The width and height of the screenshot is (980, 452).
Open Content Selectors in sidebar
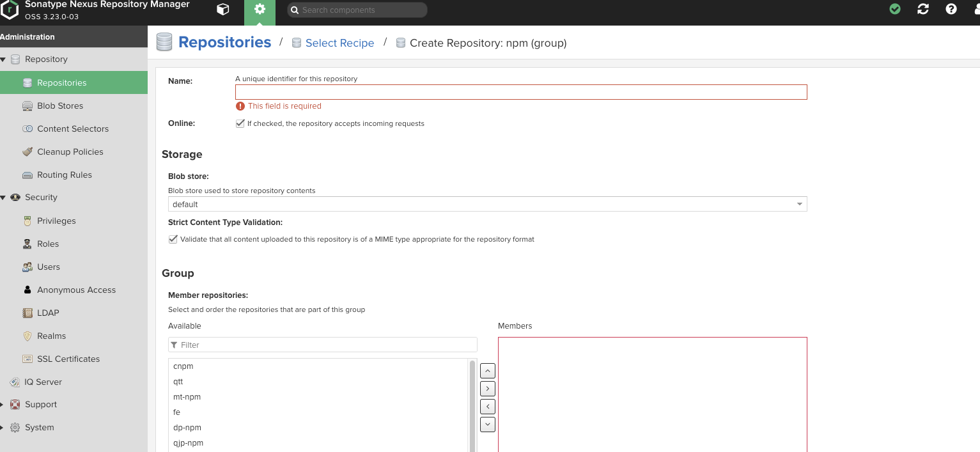pos(74,129)
